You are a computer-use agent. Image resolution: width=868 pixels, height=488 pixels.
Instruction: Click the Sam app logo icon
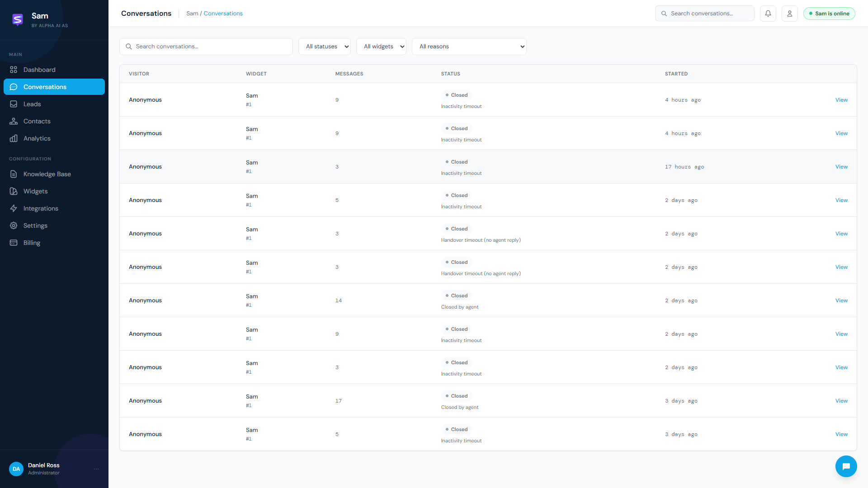point(18,19)
